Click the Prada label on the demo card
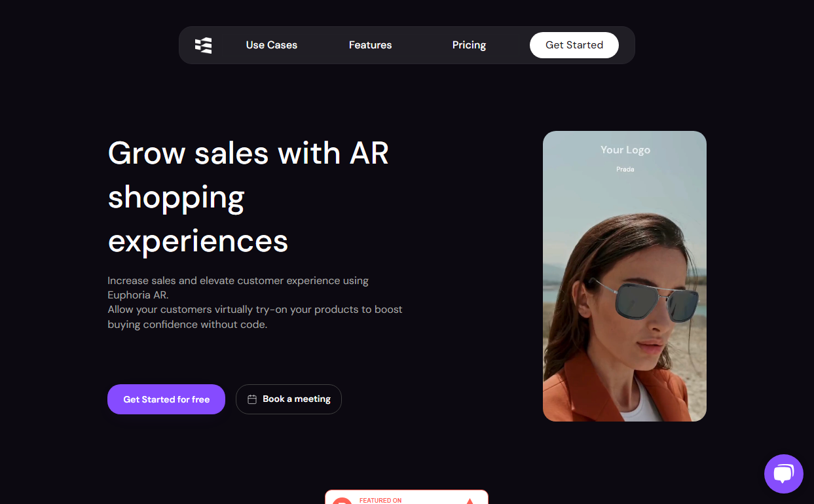This screenshot has height=504, width=814. 625,169
